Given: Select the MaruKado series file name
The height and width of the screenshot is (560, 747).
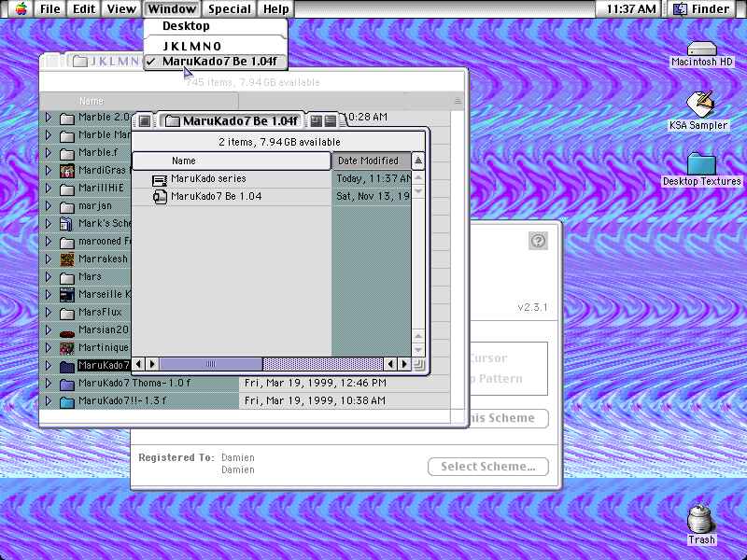Looking at the screenshot, I should pyautogui.click(x=208, y=178).
